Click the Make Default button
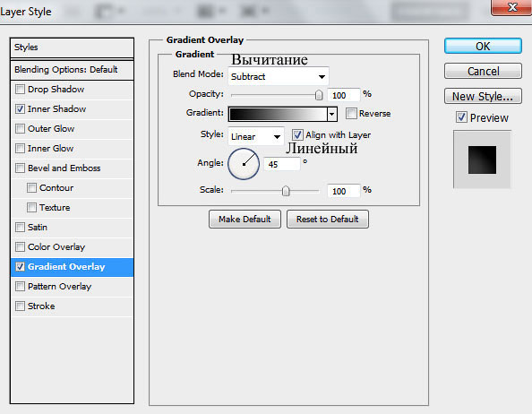 (245, 220)
